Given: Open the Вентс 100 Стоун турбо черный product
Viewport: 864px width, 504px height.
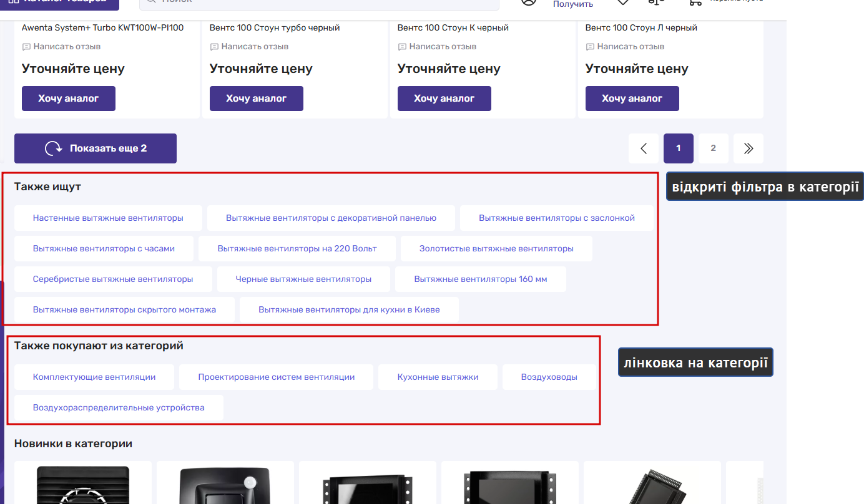Looking at the screenshot, I should (x=275, y=27).
